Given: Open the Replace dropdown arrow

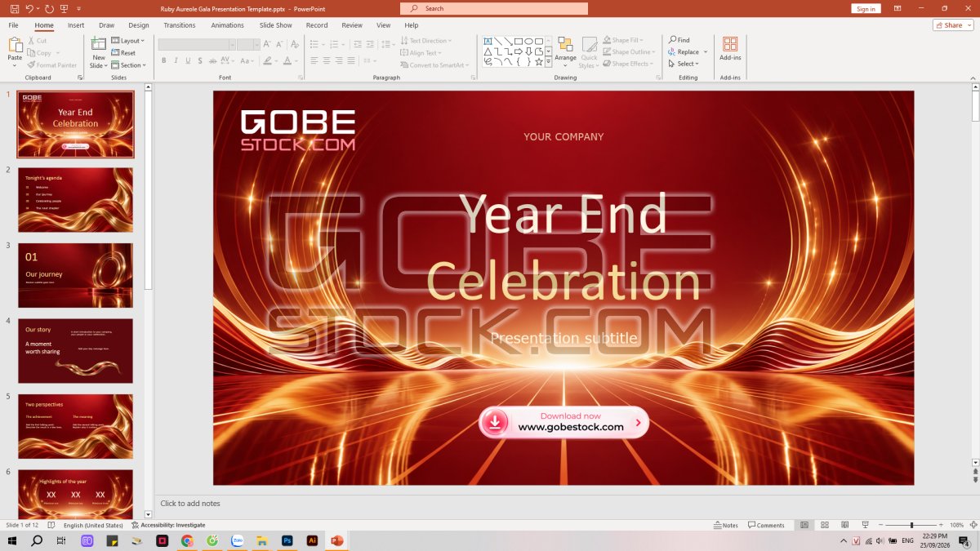Looking at the screenshot, I should pyautogui.click(x=706, y=52).
